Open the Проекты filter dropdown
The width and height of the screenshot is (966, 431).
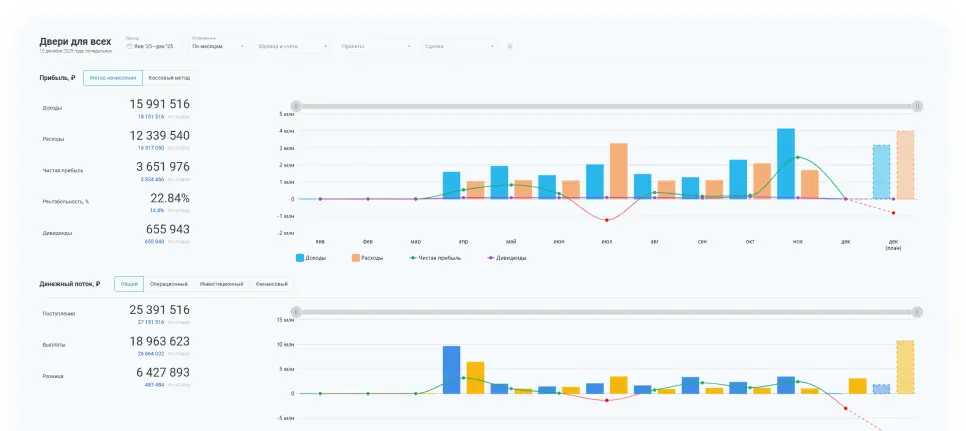(376, 46)
